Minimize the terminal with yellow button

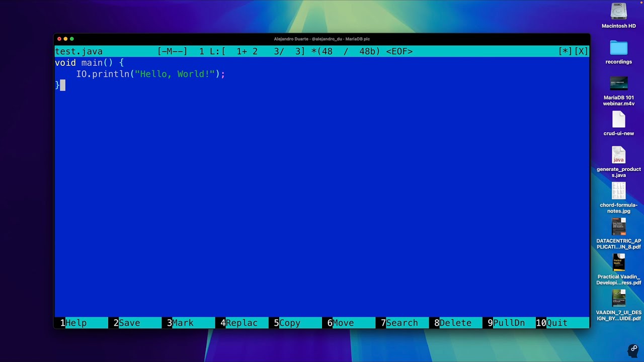[65, 39]
